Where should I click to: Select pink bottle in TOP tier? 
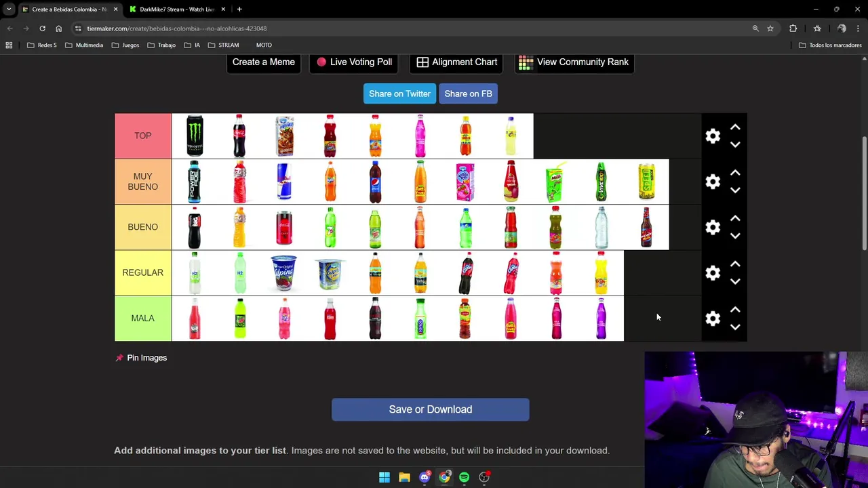pyautogui.click(x=420, y=136)
